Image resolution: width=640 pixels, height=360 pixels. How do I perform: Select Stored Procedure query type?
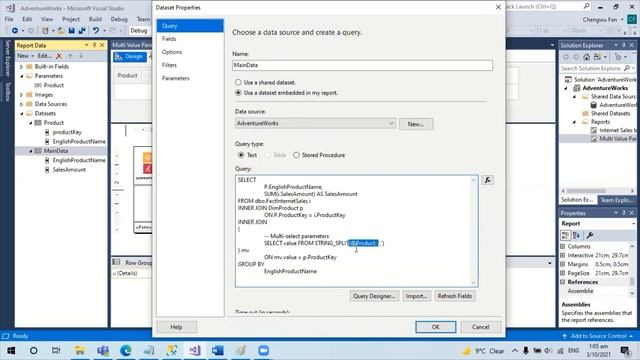coord(296,155)
